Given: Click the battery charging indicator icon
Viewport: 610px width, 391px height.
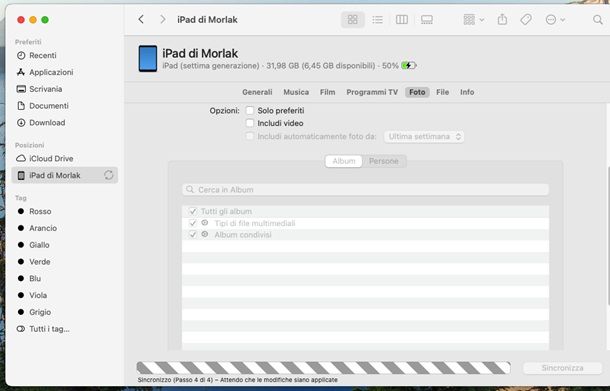Looking at the screenshot, I should [x=408, y=65].
